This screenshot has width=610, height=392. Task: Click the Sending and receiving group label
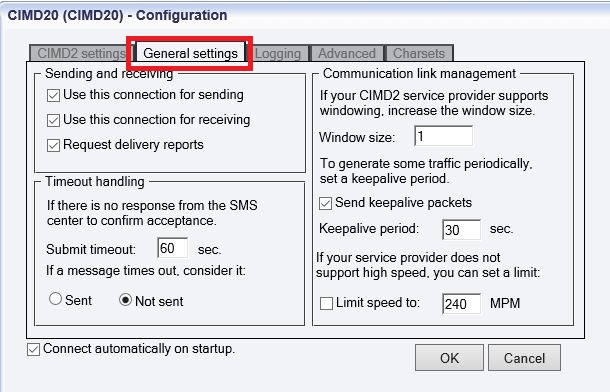[x=109, y=74]
